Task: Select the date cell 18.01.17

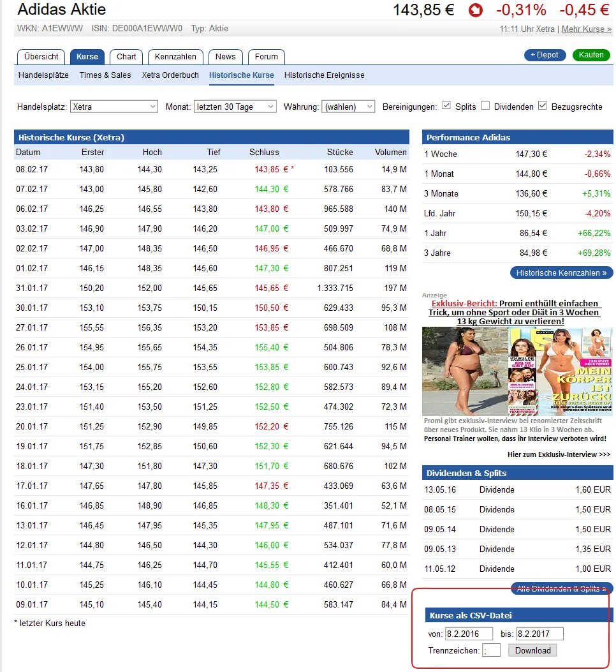Action: [x=32, y=466]
